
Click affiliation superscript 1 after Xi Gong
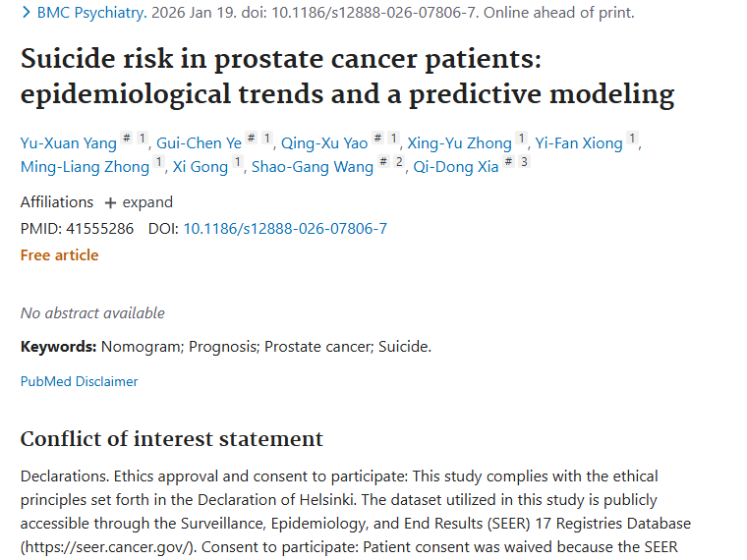click(237, 162)
